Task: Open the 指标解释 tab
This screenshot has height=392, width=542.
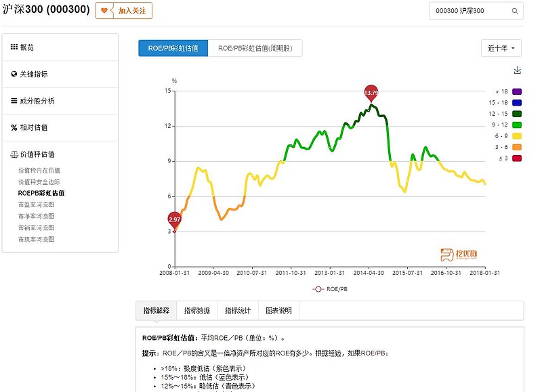Action: click(x=157, y=311)
